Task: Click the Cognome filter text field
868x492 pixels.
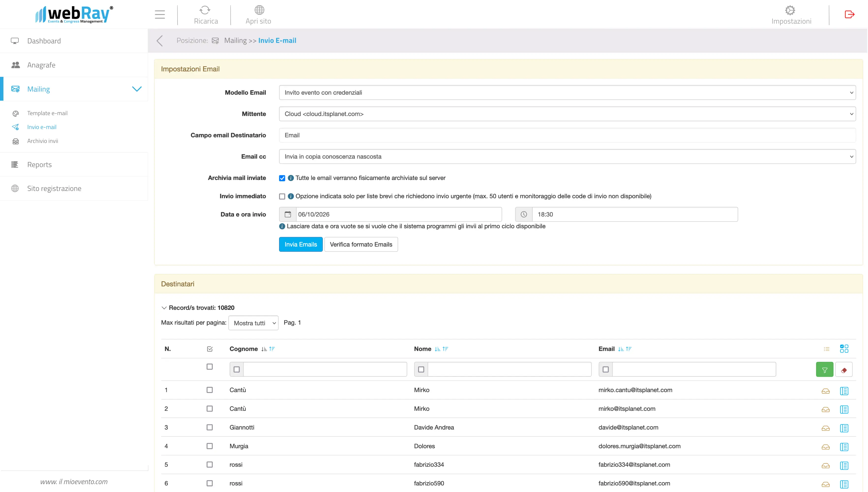Action: tap(325, 369)
